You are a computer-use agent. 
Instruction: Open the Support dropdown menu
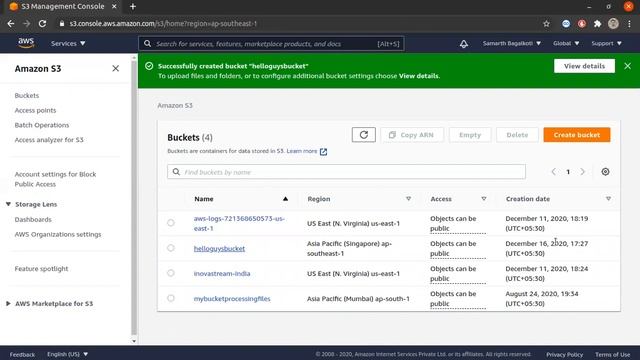click(x=607, y=43)
